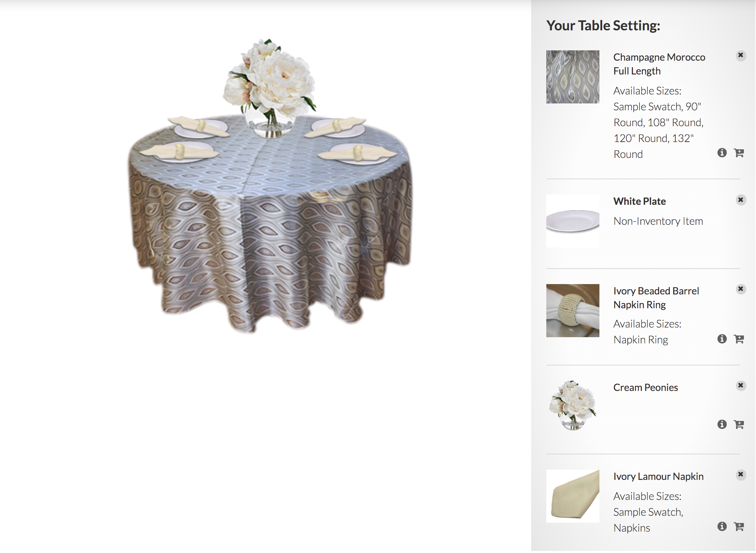Click the White Plate thumbnail
The height and width of the screenshot is (553, 756).
[x=573, y=221]
